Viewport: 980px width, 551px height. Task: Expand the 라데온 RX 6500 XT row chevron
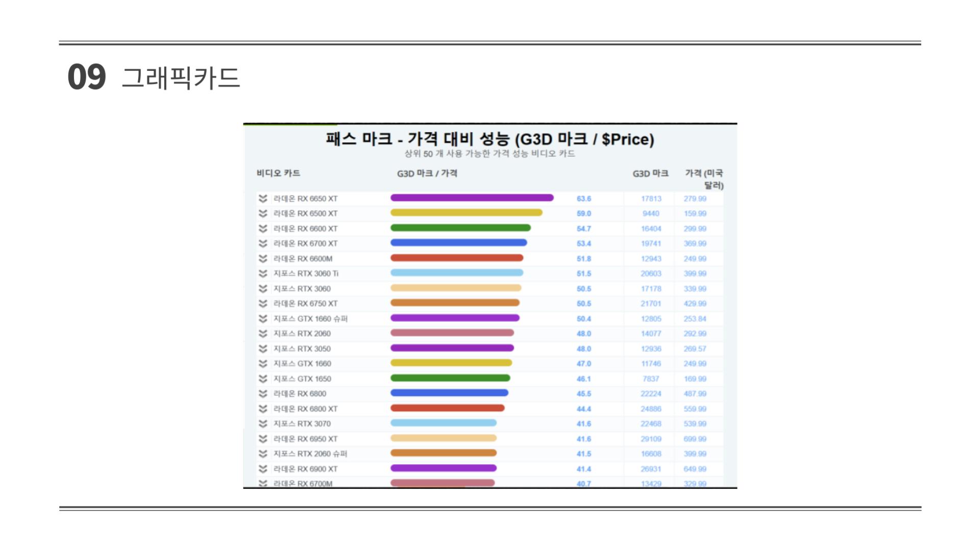click(x=263, y=213)
